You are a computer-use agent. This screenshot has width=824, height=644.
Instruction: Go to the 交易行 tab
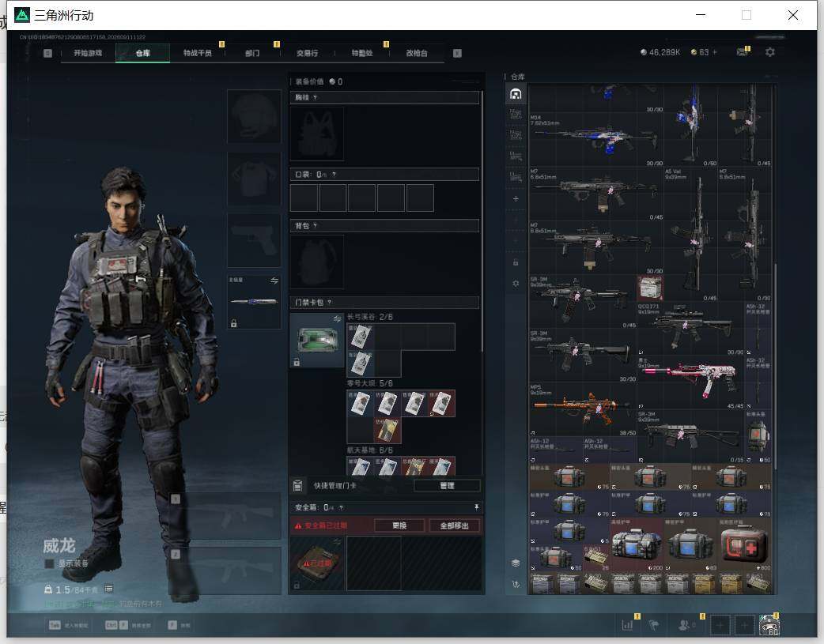click(307, 53)
